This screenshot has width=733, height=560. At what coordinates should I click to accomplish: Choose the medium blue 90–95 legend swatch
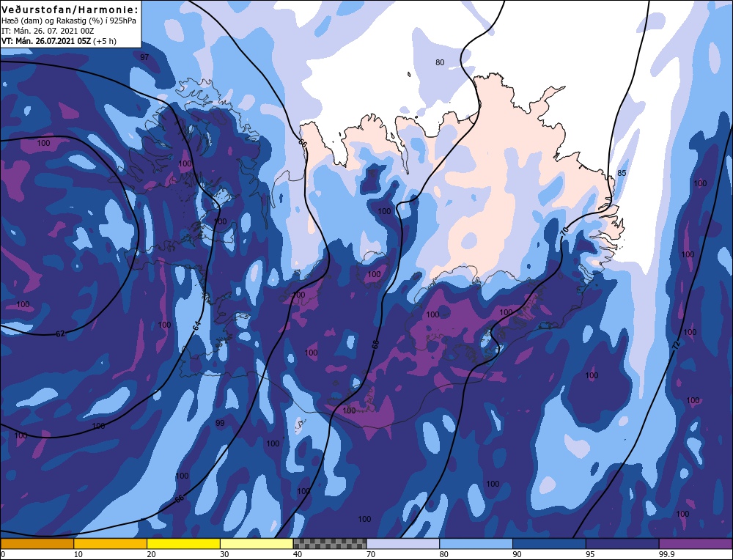(x=549, y=544)
